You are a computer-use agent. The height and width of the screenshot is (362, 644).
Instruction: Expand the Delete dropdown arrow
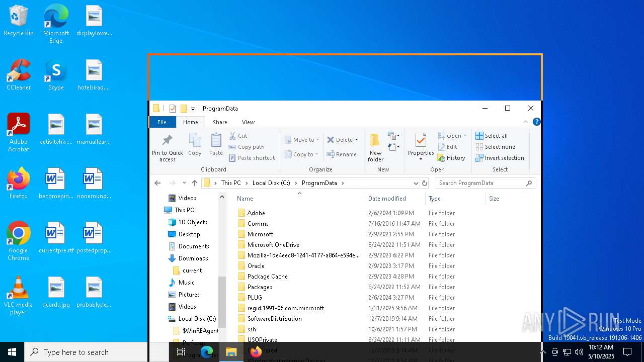[x=356, y=140]
